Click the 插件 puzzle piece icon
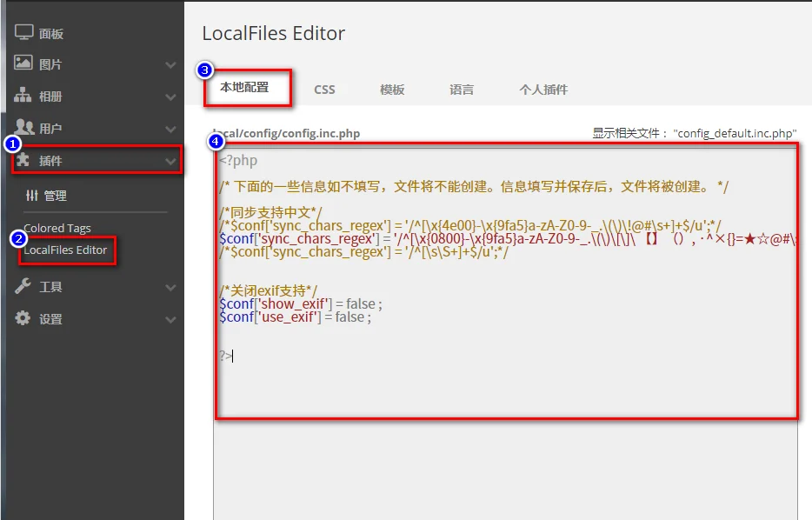 [x=23, y=159]
